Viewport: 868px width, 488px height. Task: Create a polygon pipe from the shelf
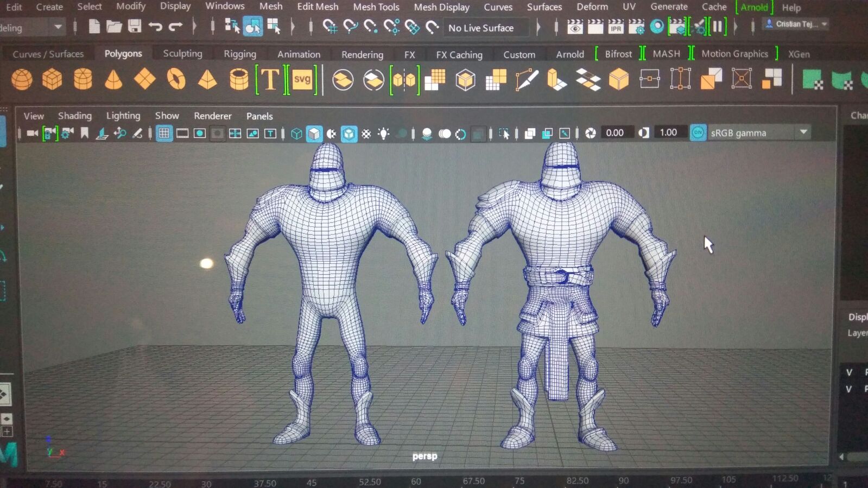point(239,80)
